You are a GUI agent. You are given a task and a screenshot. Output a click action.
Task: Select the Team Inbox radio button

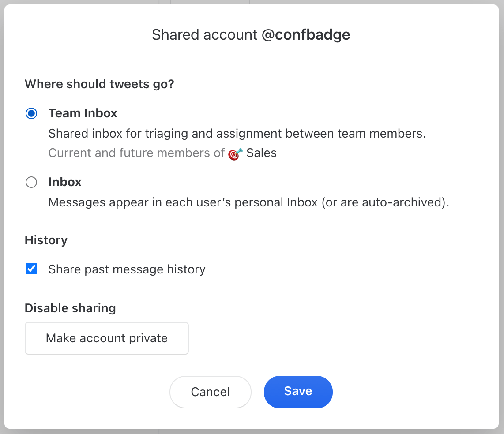31,113
